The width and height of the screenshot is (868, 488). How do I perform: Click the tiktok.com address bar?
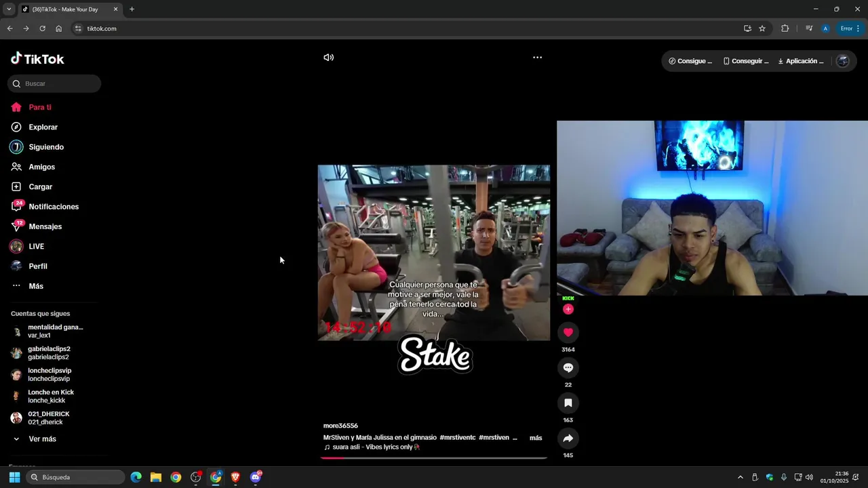tap(407, 28)
